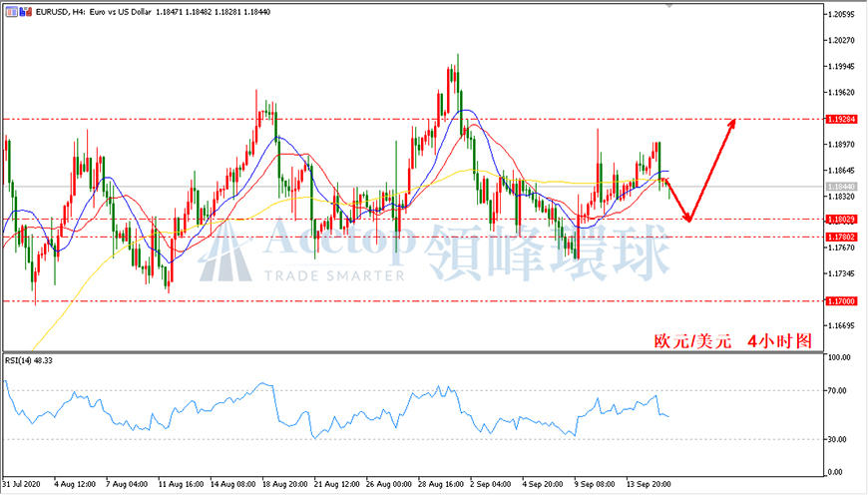Click the 1.17802 level price tag

(x=841, y=237)
